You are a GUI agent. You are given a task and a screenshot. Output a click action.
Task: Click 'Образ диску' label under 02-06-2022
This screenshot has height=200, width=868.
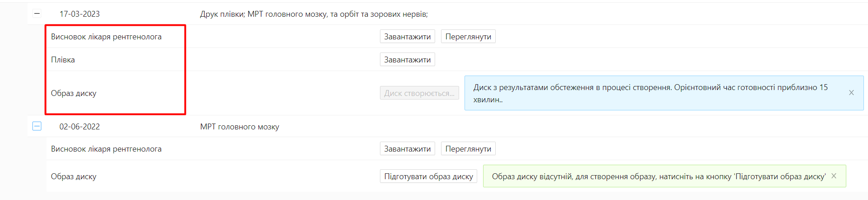[74, 176]
